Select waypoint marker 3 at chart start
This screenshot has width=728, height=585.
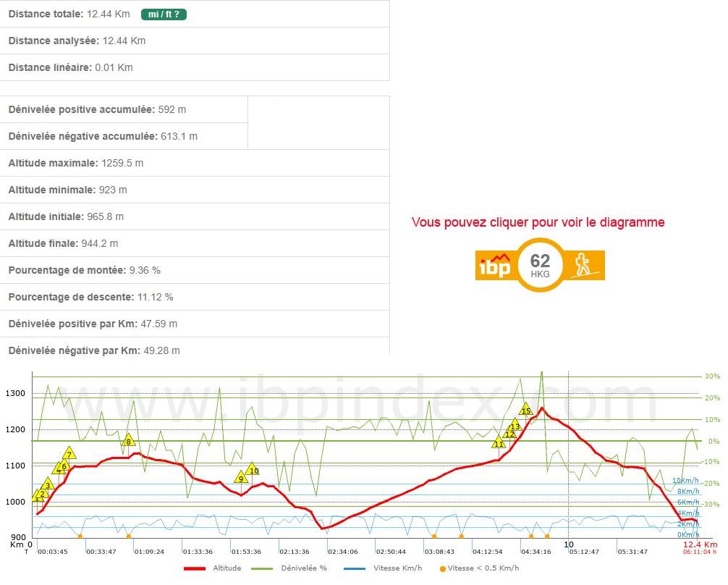tap(48, 485)
